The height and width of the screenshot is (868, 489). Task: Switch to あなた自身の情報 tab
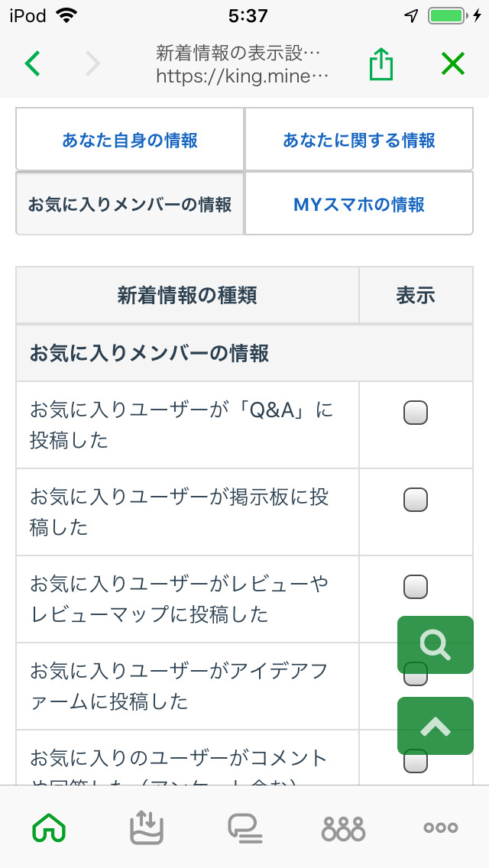click(x=130, y=140)
